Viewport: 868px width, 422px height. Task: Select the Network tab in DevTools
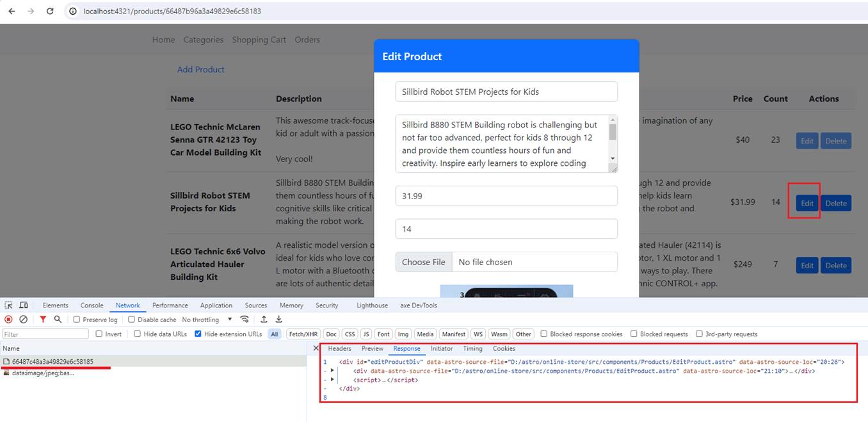pyautogui.click(x=128, y=305)
